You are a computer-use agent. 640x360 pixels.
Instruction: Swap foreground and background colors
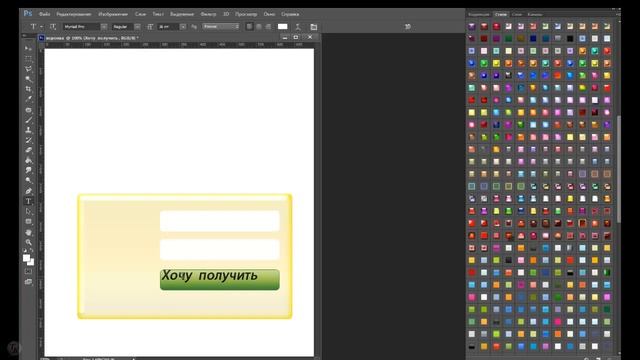point(32,251)
